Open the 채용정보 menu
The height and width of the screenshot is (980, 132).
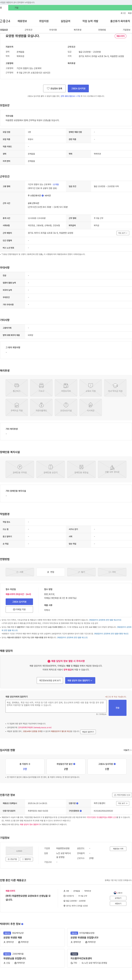point(22,21)
